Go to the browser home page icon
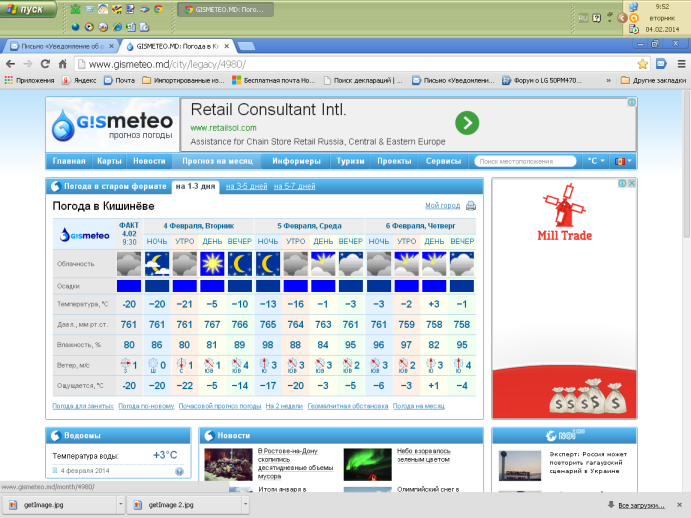 tap(63, 64)
